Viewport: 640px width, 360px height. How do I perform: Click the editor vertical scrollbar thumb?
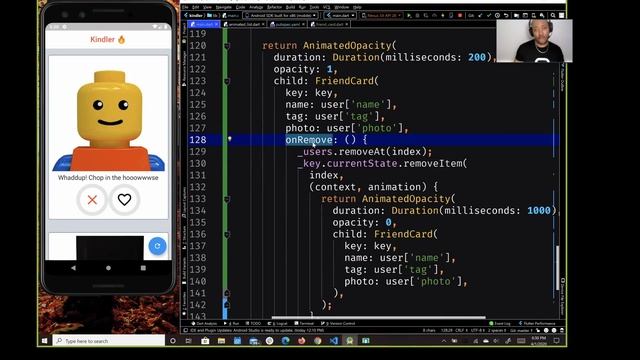click(x=558, y=267)
